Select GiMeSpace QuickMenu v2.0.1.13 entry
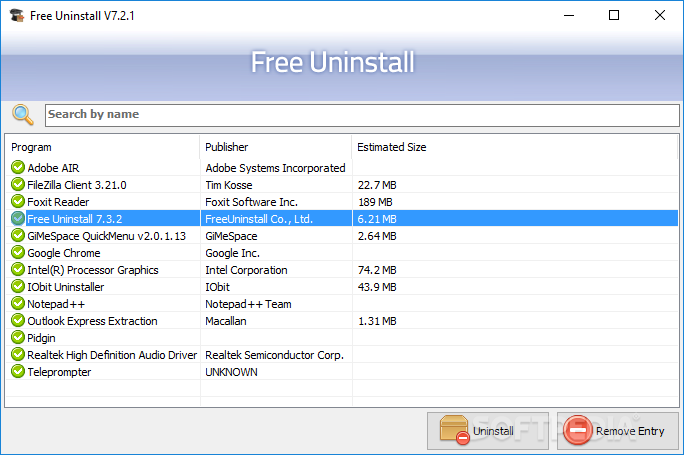684x455 pixels. pyautogui.click(x=106, y=236)
